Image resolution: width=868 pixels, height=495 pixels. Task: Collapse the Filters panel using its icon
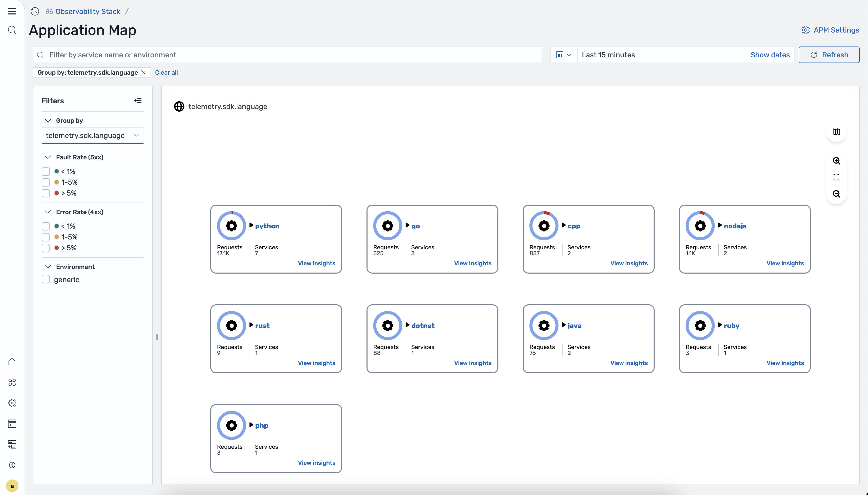click(x=138, y=100)
